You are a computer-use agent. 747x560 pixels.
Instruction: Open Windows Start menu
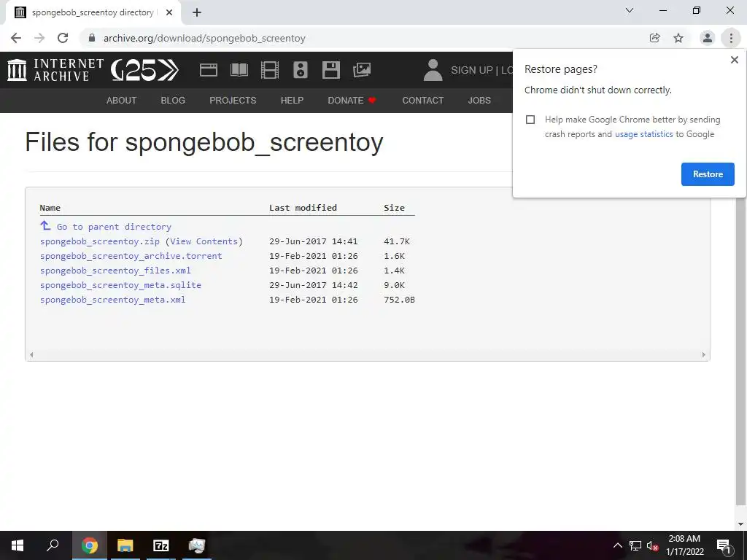point(18,545)
